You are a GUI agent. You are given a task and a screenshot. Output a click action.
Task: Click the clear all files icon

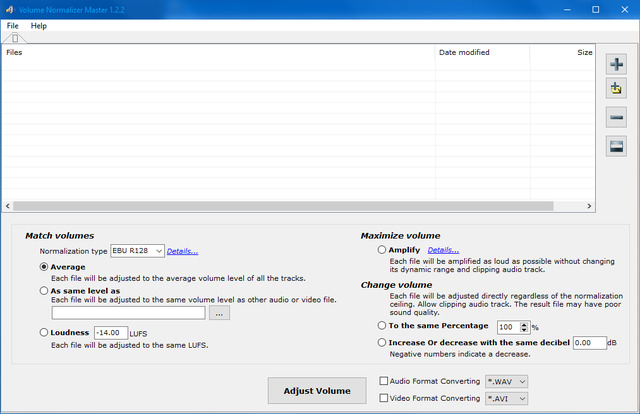(617, 146)
